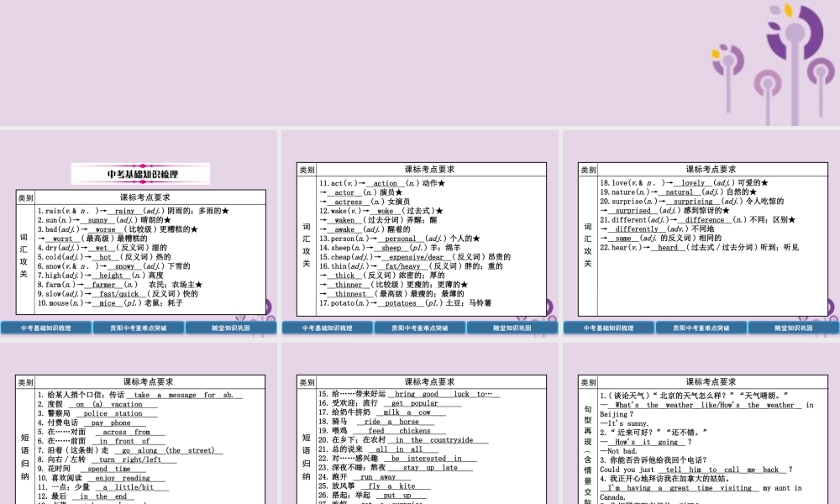This screenshot has width=840, height=504.
Task: Click the phrase 'police station'
Action: click(x=113, y=413)
